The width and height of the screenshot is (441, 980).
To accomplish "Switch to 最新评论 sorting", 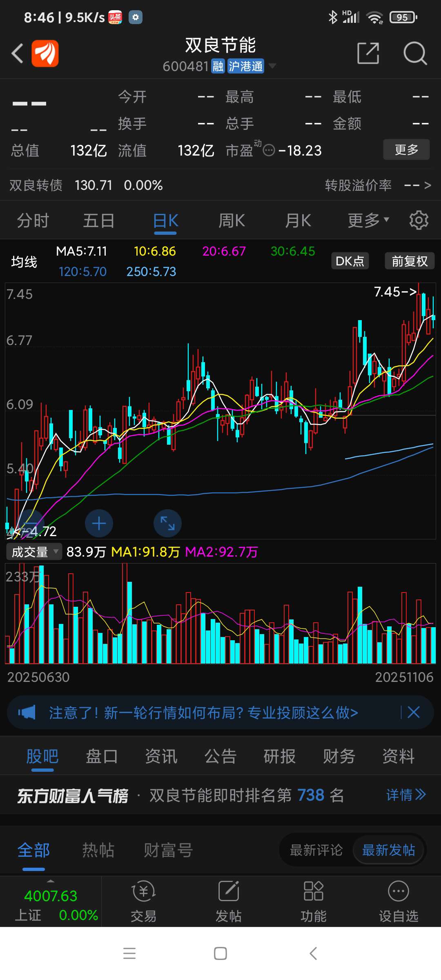I will point(316,850).
